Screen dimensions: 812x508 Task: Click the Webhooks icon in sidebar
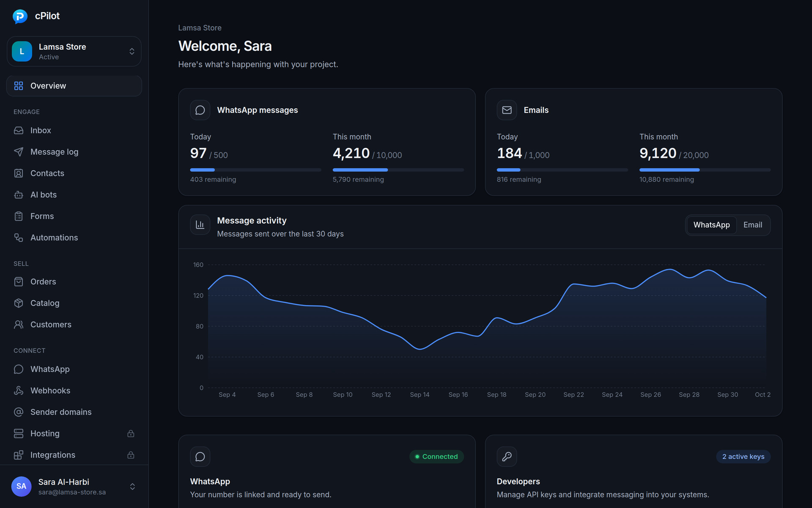[19, 391]
